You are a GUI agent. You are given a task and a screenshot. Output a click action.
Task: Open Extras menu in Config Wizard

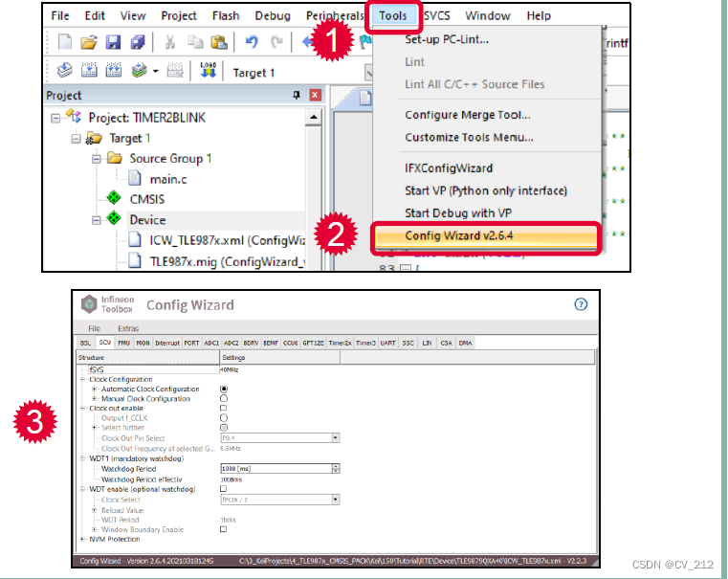[128, 328]
